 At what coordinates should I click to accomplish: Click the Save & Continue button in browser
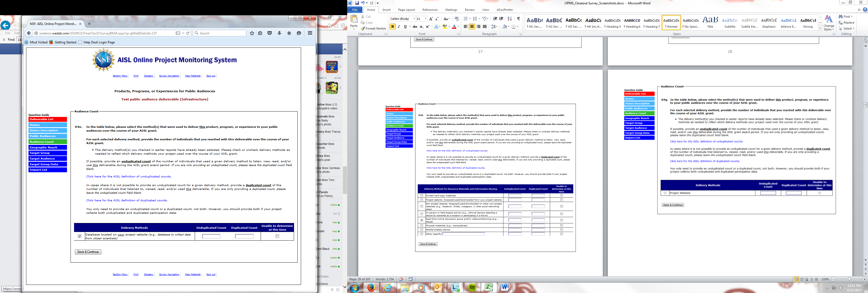click(88, 252)
